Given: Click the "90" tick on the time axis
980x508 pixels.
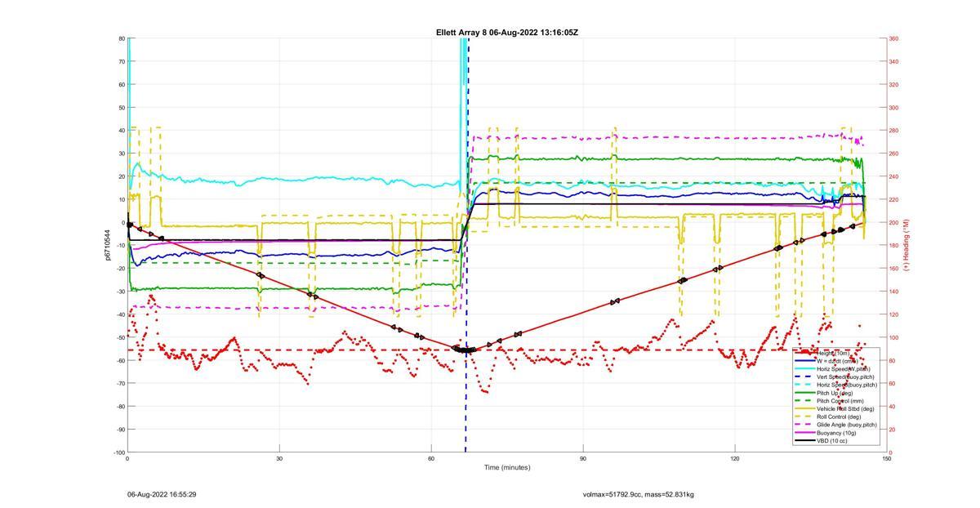Looking at the screenshot, I should coord(583,458).
